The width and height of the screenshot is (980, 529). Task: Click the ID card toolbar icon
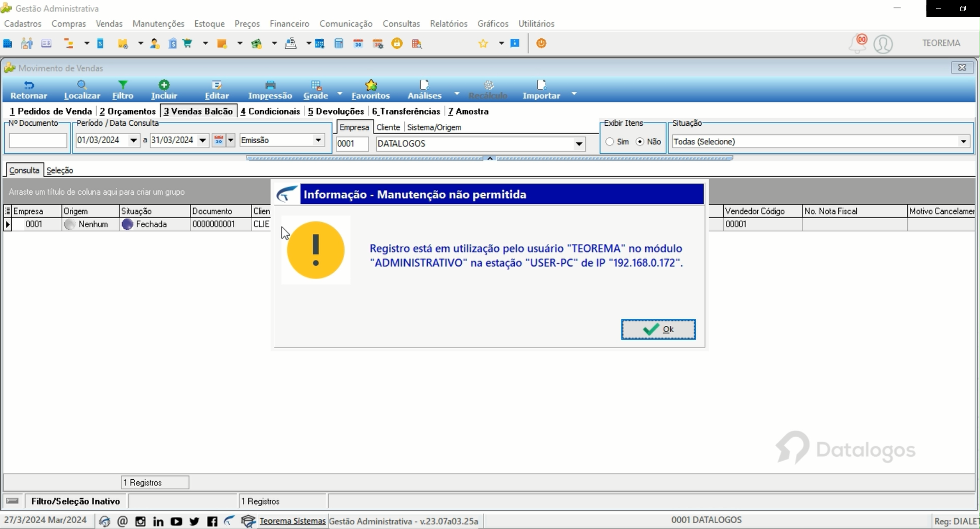(x=46, y=44)
